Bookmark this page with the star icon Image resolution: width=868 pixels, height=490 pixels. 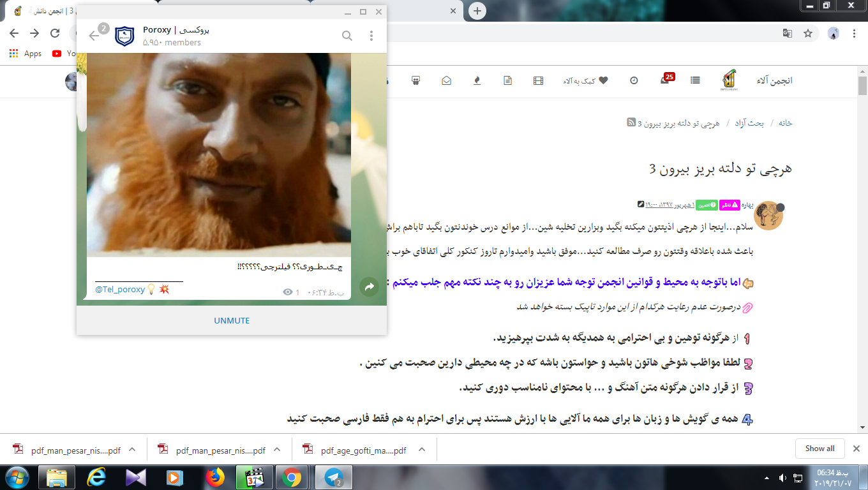point(808,33)
